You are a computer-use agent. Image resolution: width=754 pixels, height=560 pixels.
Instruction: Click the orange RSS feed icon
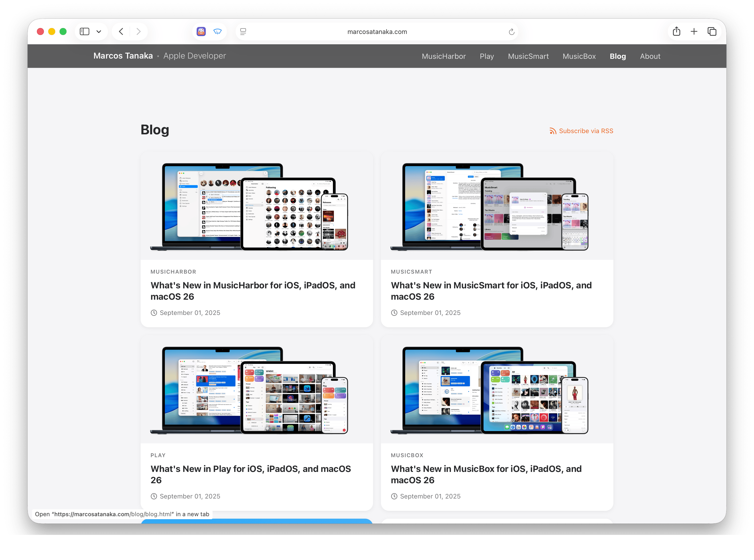553,131
